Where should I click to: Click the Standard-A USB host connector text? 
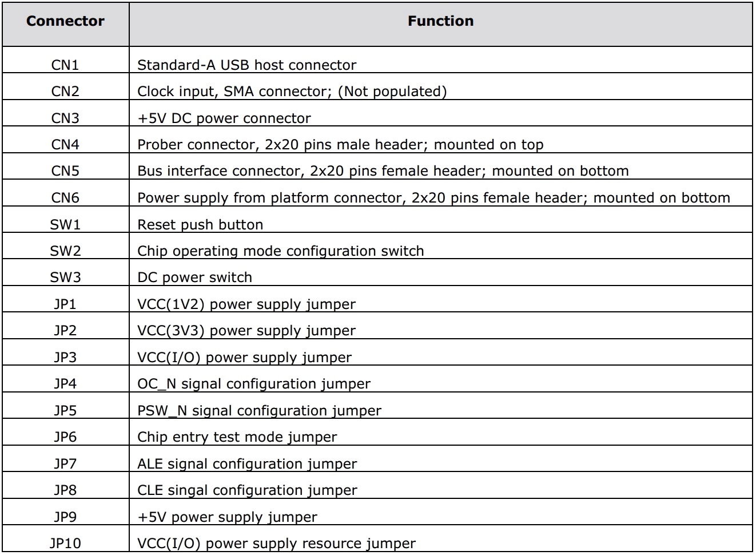click(246, 65)
